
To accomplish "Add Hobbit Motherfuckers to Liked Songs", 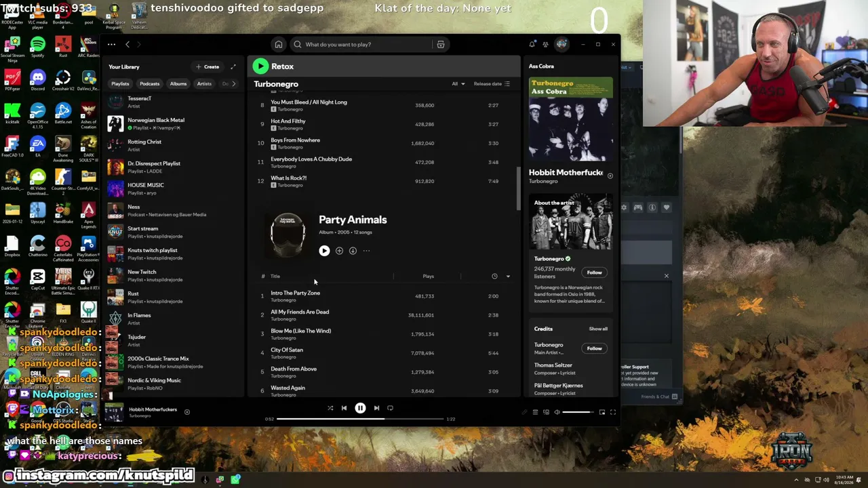I will click(x=187, y=411).
